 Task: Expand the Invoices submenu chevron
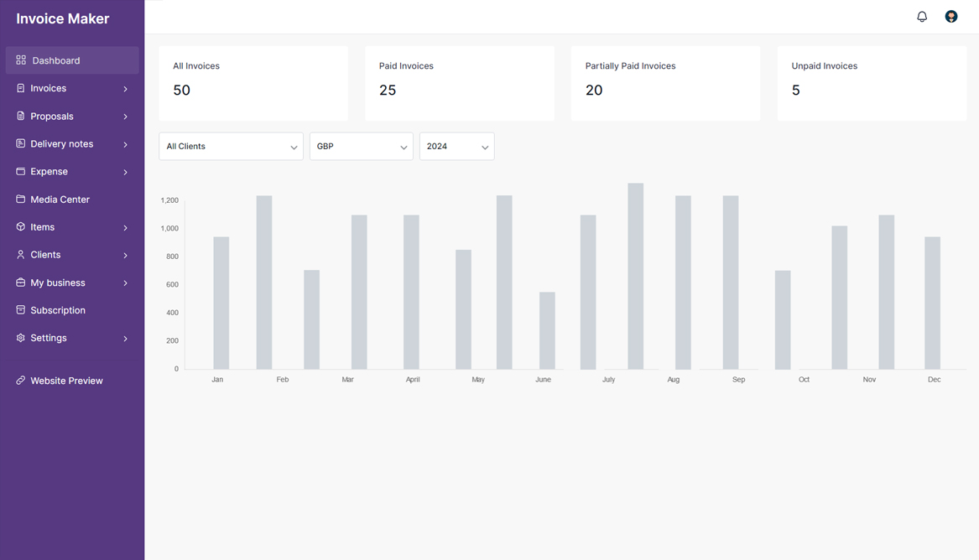click(x=126, y=89)
